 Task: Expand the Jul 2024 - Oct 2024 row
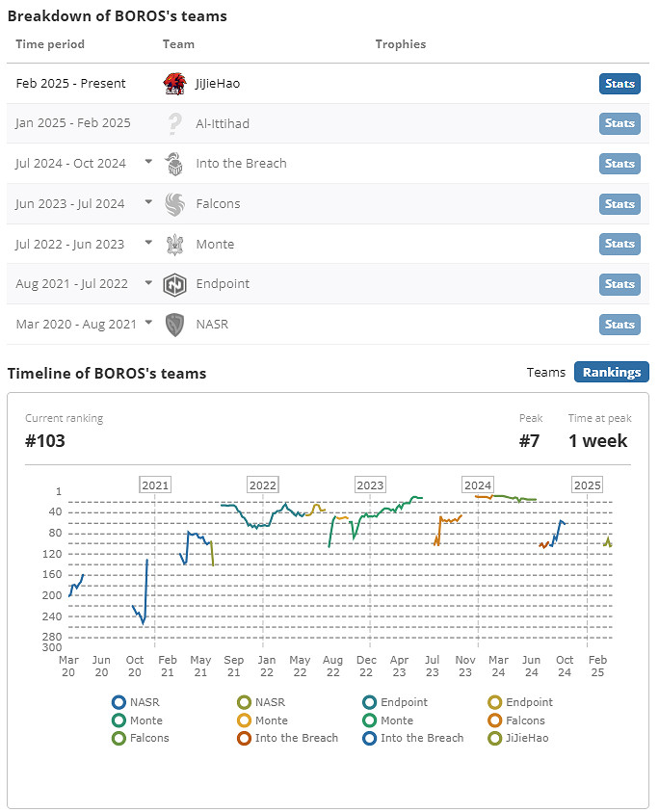pos(148,162)
